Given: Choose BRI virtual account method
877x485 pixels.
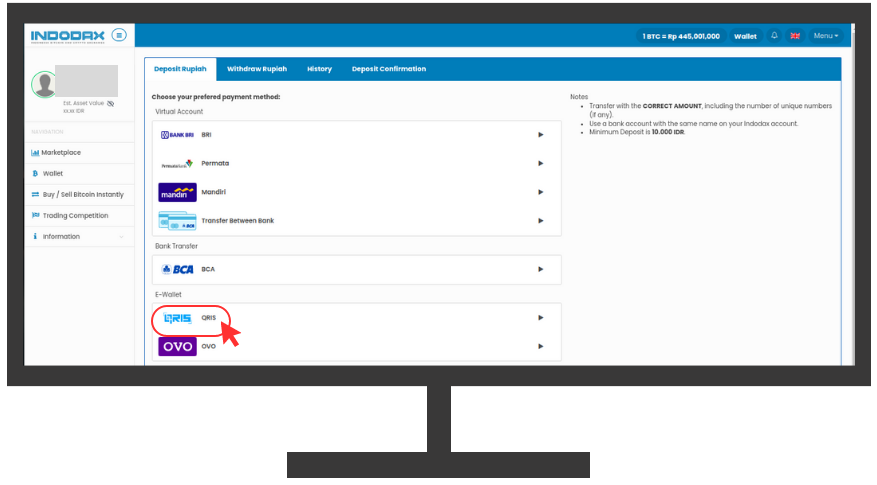Looking at the screenshot, I should [x=356, y=135].
